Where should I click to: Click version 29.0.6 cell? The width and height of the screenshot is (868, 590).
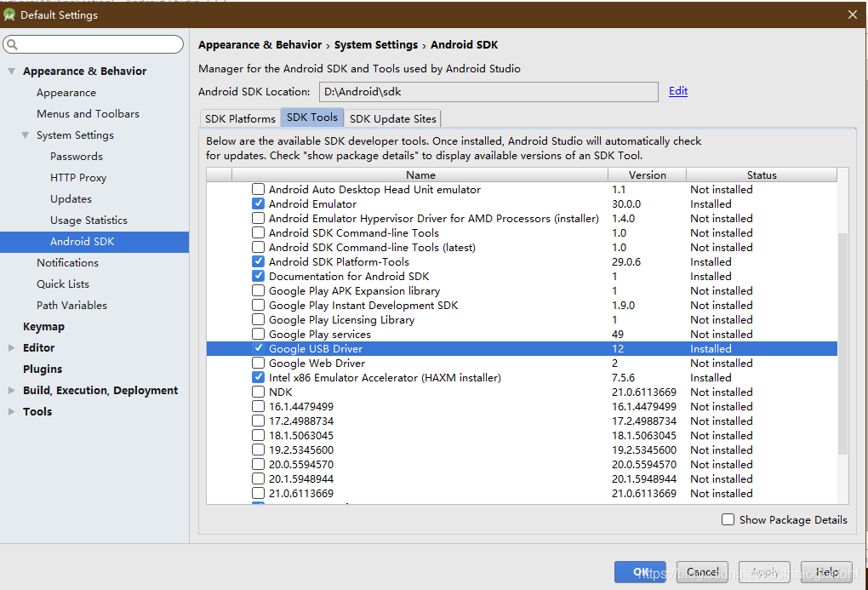pyautogui.click(x=626, y=261)
